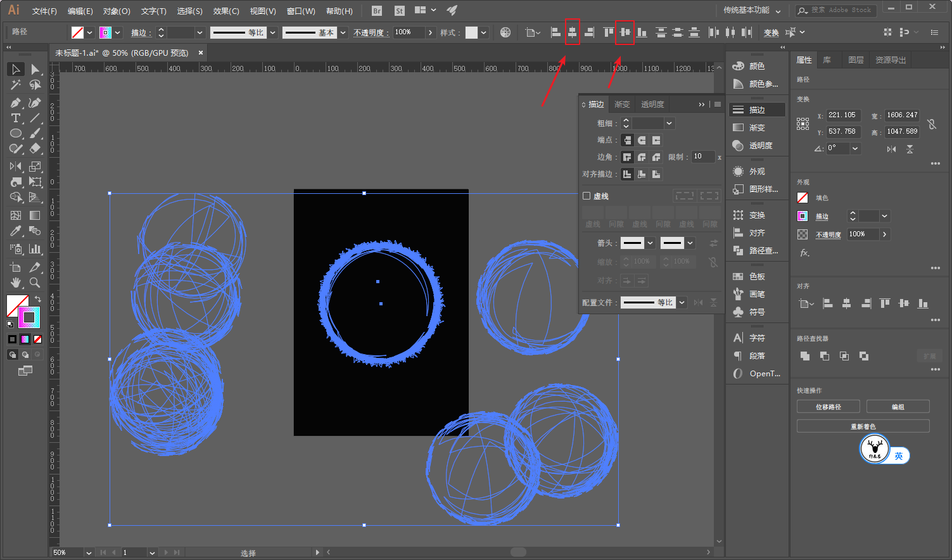Viewport: 952px width, 560px height.
Task: Open 配置文件 profile dropdown in stroke panel
Action: [682, 303]
